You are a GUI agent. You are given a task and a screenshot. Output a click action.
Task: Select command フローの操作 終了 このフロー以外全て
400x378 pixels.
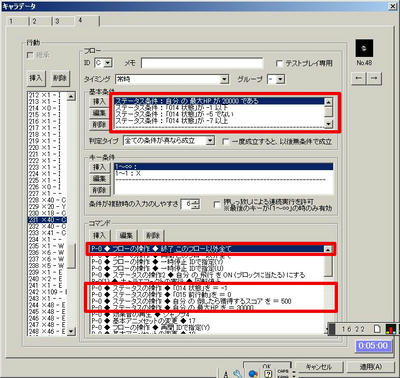pyautogui.click(x=207, y=249)
